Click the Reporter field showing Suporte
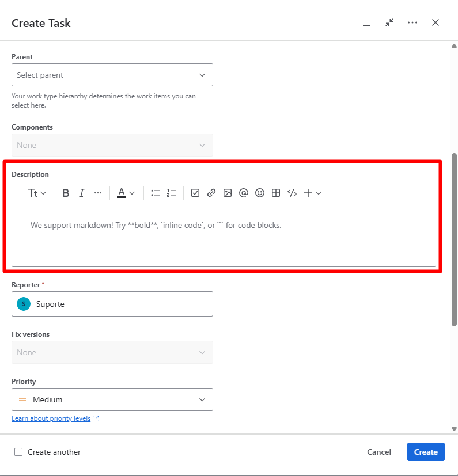 coord(112,304)
